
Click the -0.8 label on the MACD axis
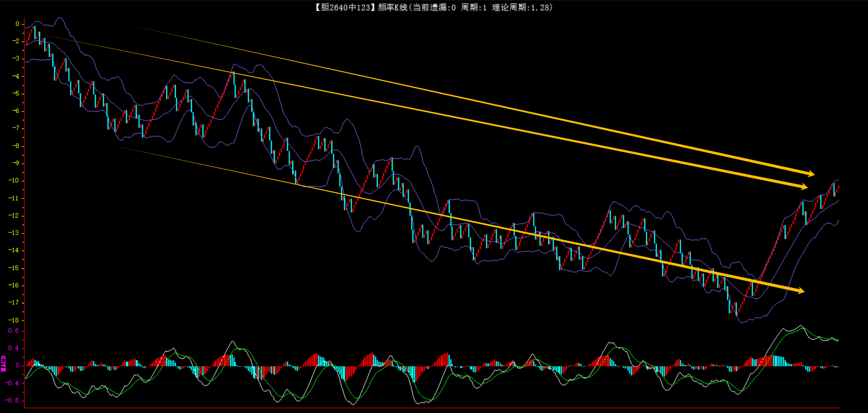pos(12,400)
